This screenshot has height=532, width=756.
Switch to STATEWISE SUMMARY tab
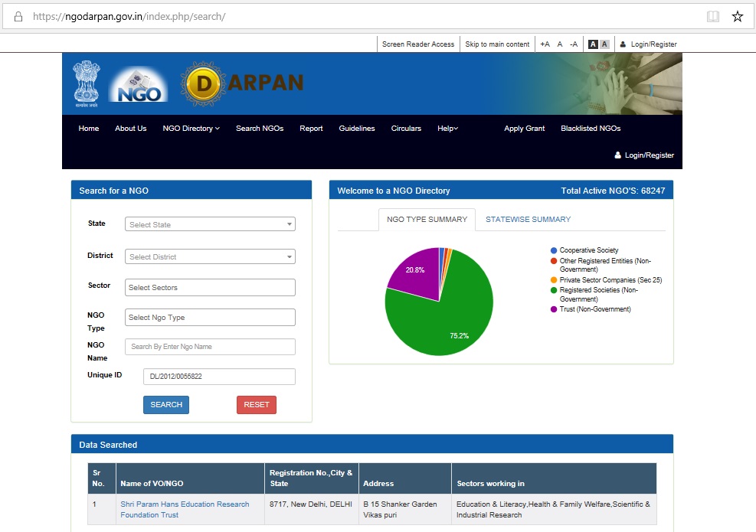click(528, 219)
